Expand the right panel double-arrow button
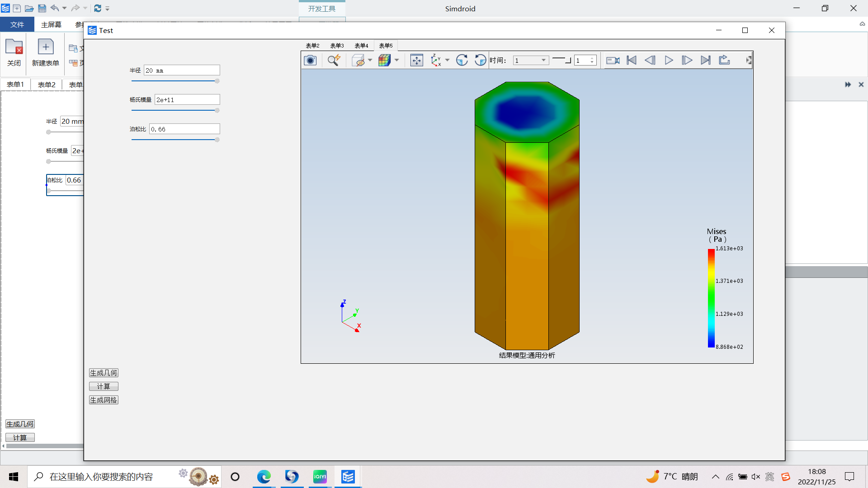The height and width of the screenshot is (488, 868). (x=848, y=84)
